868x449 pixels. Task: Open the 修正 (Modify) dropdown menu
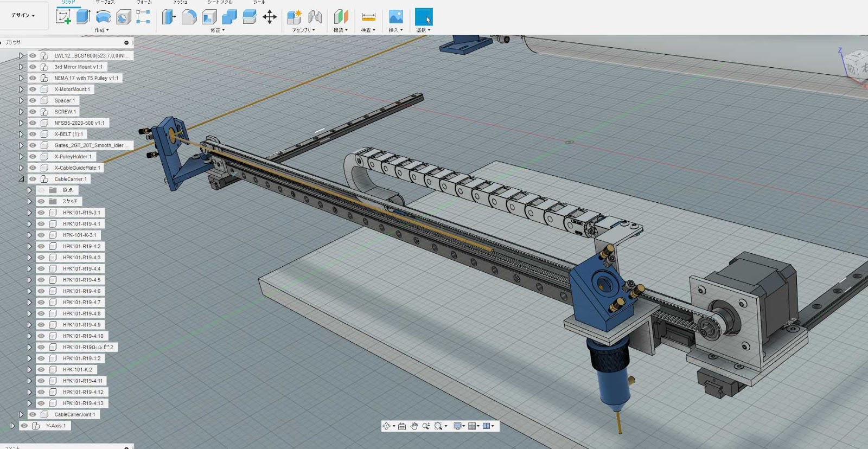coord(218,30)
